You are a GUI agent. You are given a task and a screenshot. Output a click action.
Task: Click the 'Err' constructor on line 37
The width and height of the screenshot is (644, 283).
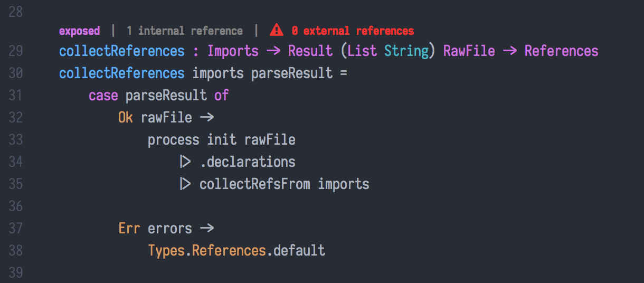129,229
